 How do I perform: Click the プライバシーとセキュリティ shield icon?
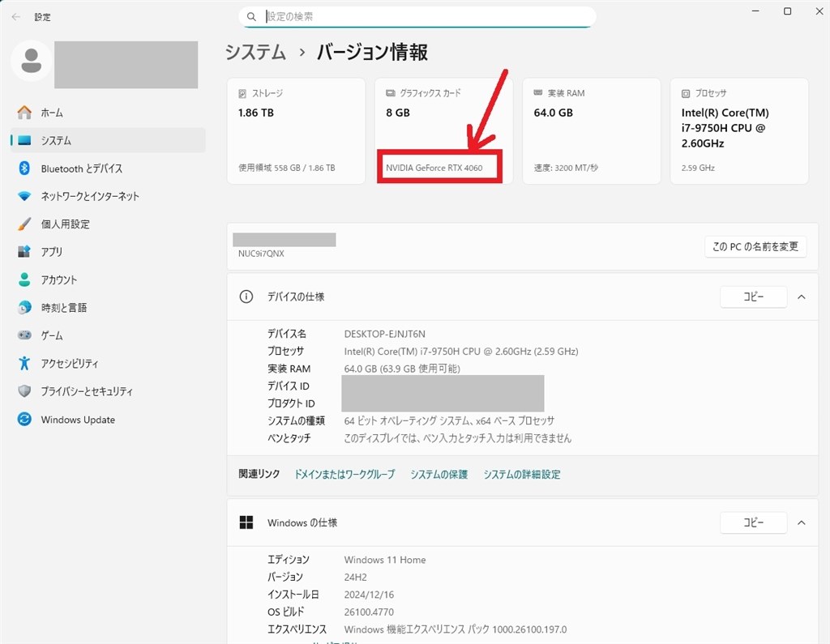26,391
